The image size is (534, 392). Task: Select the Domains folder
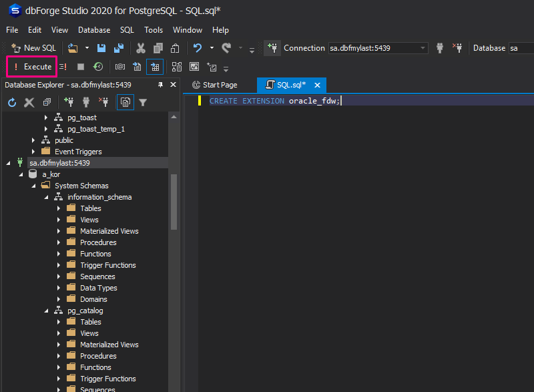coord(93,299)
